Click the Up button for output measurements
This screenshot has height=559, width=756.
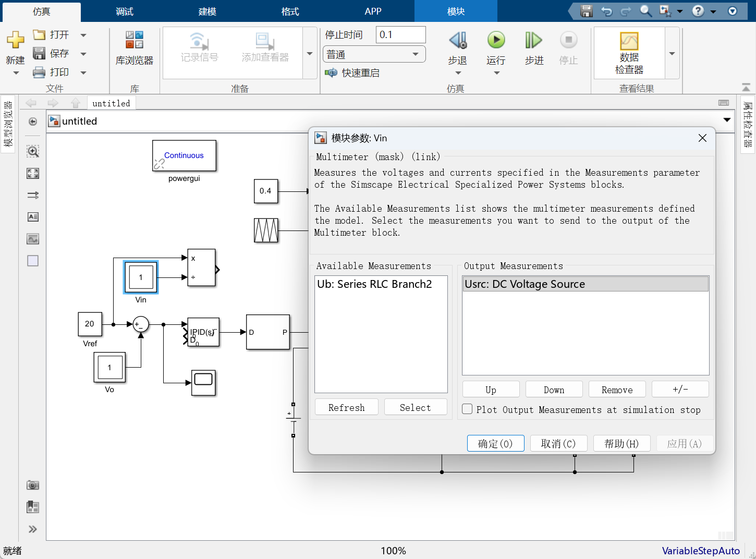[491, 390]
